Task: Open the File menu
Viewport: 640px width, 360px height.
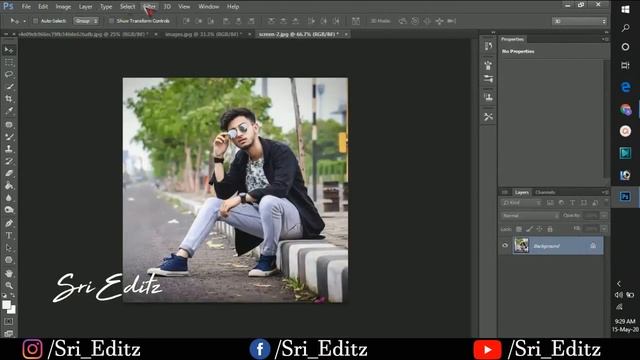Action: 26,7
